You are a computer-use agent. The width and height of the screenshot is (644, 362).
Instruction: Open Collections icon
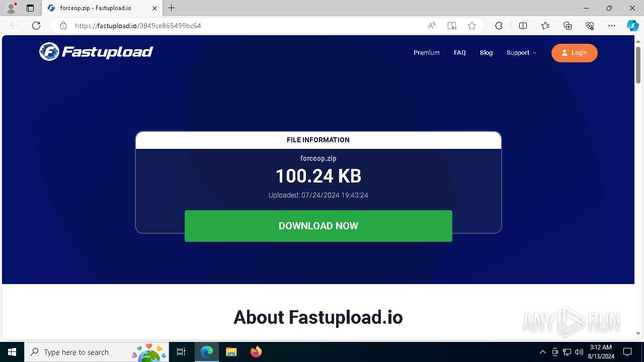[568, 26]
